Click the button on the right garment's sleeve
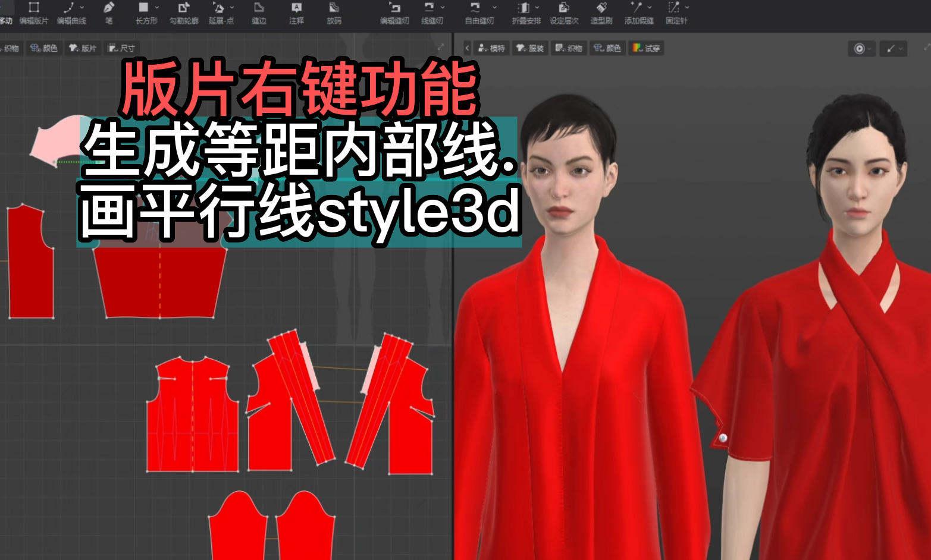This screenshot has height=560, width=931. pyautogui.click(x=723, y=438)
